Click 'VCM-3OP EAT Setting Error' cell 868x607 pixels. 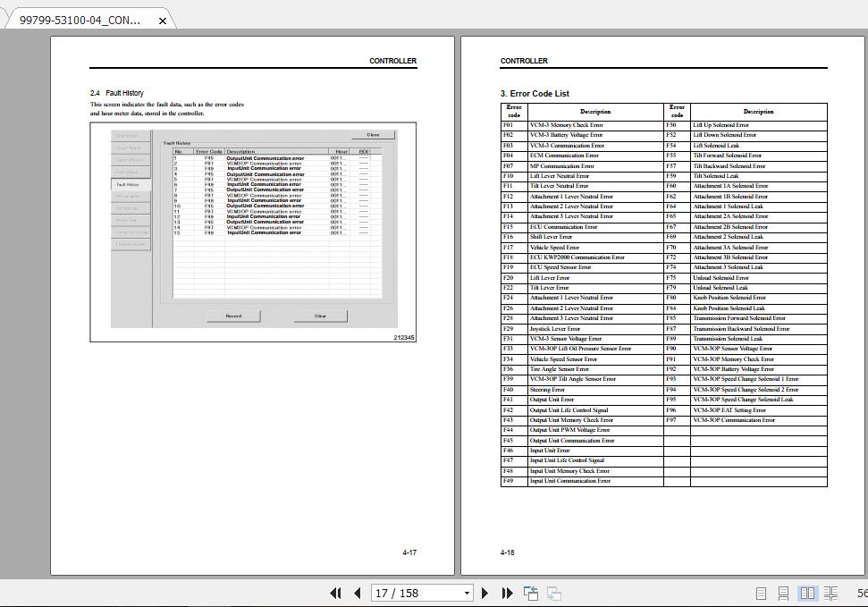click(x=758, y=410)
